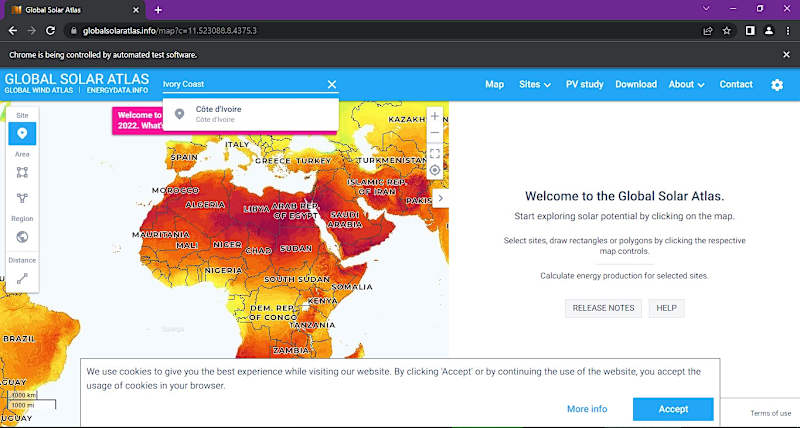Viewport: 800px width, 428px height.
Task: Close the Global Solar Atlas tab
Action: 136,10
